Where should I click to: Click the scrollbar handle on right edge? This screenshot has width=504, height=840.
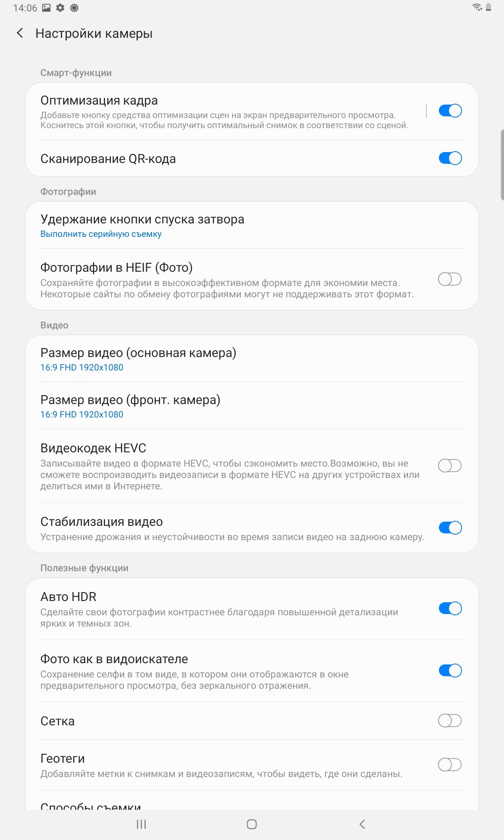coord(502,165)
